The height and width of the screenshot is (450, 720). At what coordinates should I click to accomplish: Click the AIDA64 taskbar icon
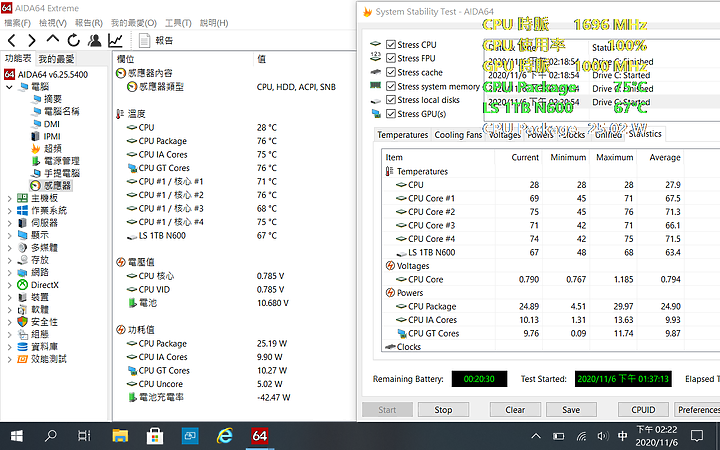pyautogui.click(x=259, y=435)
